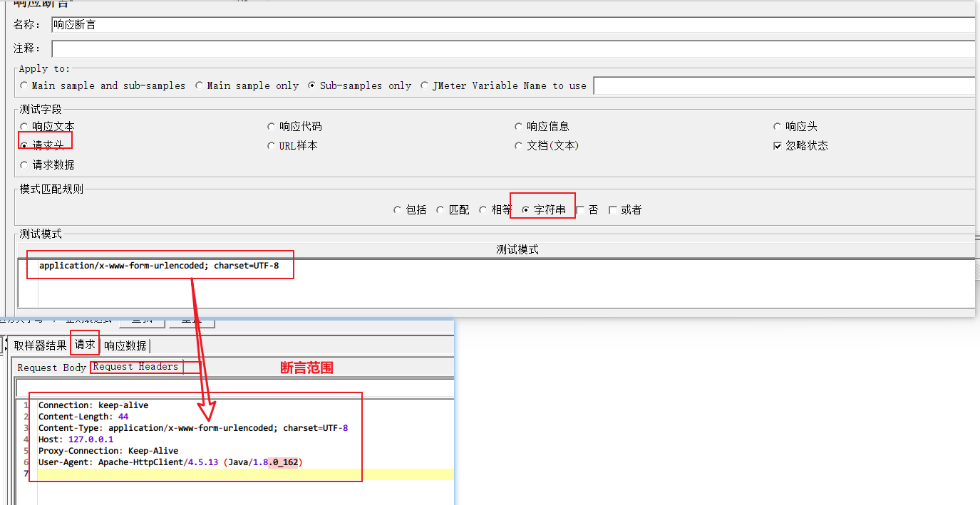
Task: Click into the 名称 input field
Action: click(x=513, y=25)
